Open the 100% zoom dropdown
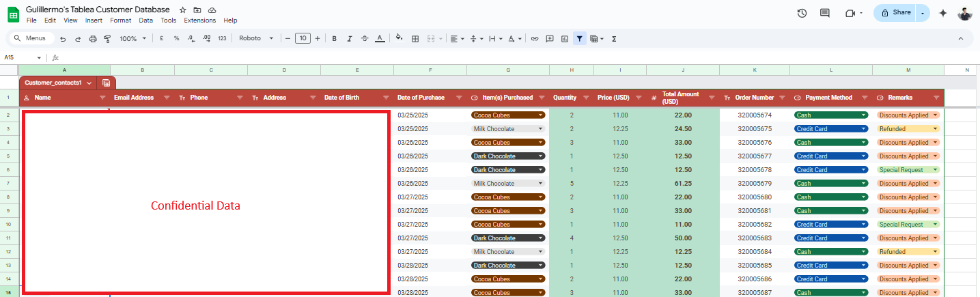 (x=132, y=39)
